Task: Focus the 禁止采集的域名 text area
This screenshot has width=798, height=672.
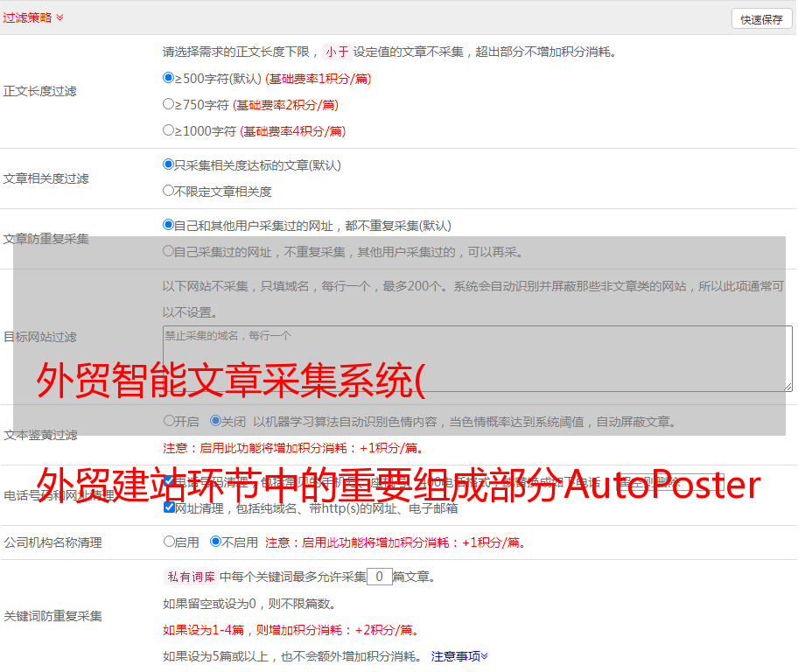Action: click(x=478, y=359)
